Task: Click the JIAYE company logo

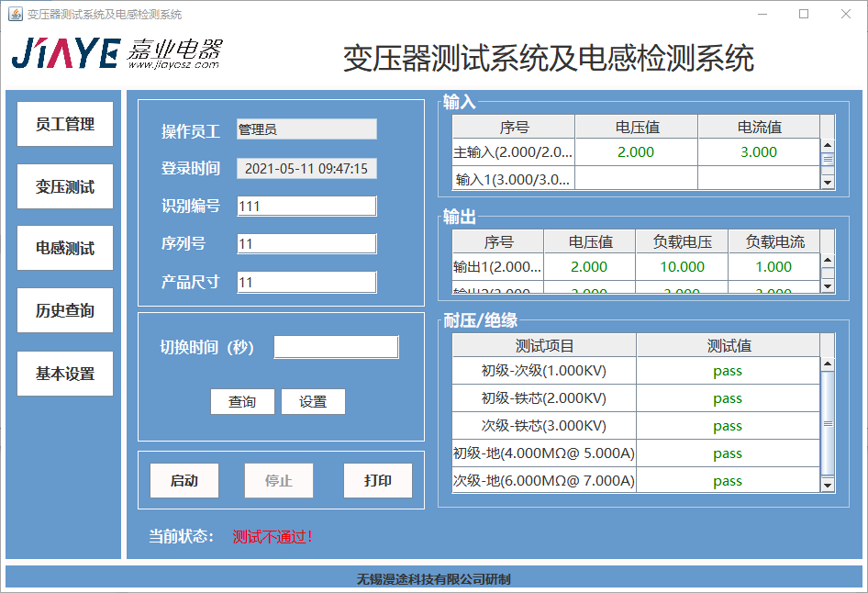Action: [x=117, y=55]
